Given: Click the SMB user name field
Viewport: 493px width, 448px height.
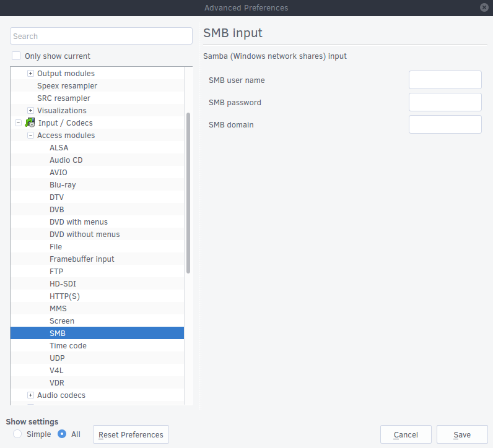Looking at the screenshot, I should pos(445,80).
